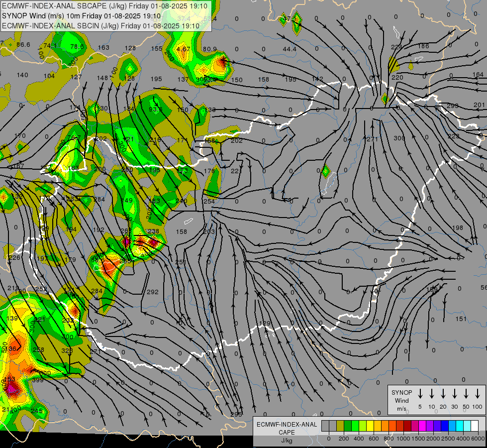
Task: Pick the dark green 200-300 CAPE swatch
Action: [348, 426]
